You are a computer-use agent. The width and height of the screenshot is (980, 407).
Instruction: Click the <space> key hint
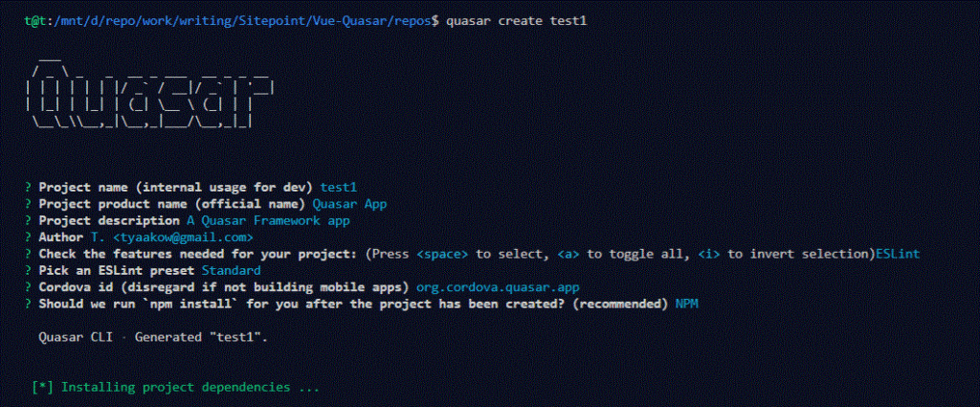(x=443, y=253)
